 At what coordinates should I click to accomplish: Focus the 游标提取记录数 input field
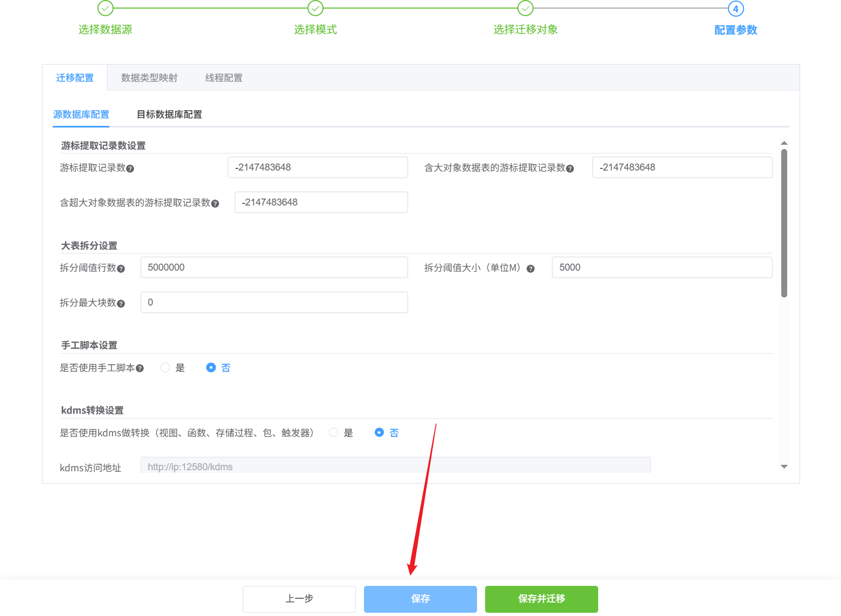coord(318,167)
